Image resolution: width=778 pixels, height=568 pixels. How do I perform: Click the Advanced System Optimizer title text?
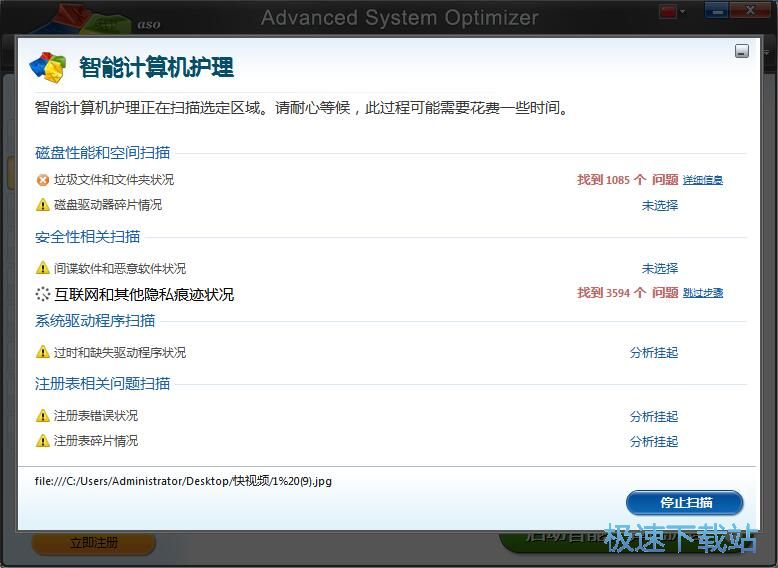(399, 18)
